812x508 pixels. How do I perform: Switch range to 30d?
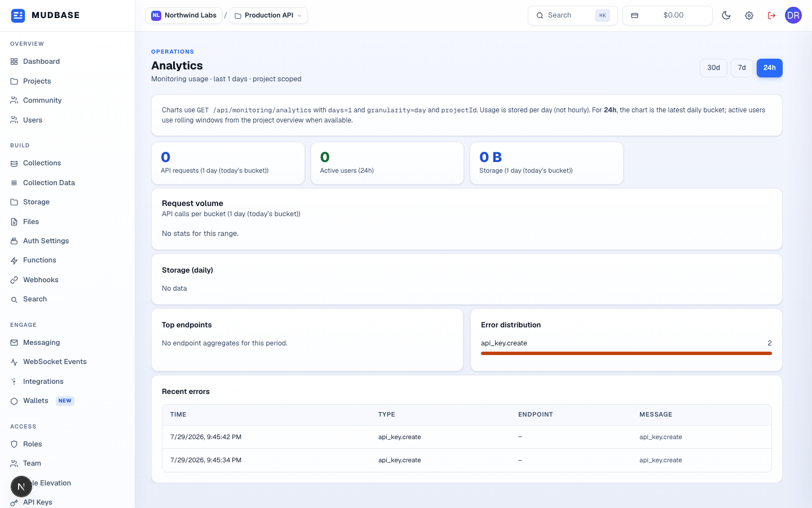point(713,68)
